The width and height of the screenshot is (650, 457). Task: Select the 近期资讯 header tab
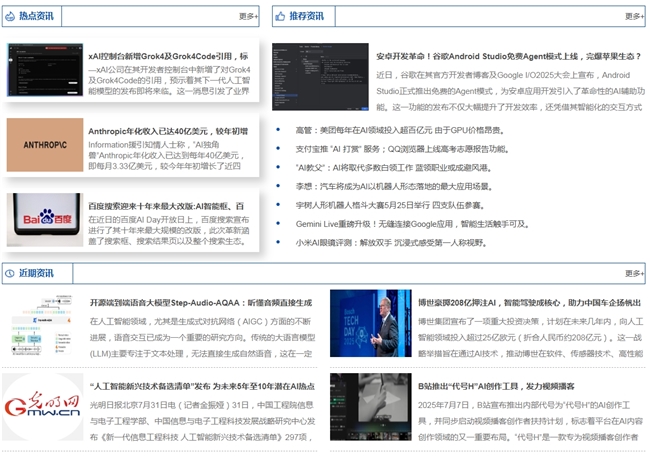38,273
